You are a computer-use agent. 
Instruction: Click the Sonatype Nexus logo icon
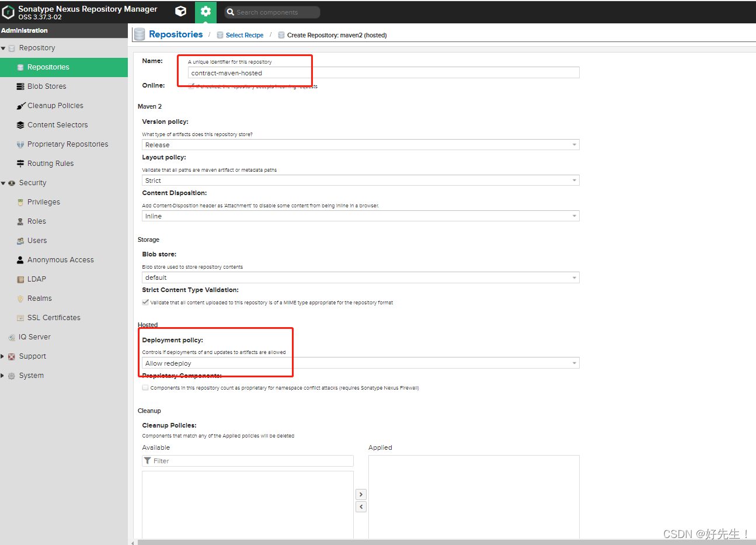(8, 12)
